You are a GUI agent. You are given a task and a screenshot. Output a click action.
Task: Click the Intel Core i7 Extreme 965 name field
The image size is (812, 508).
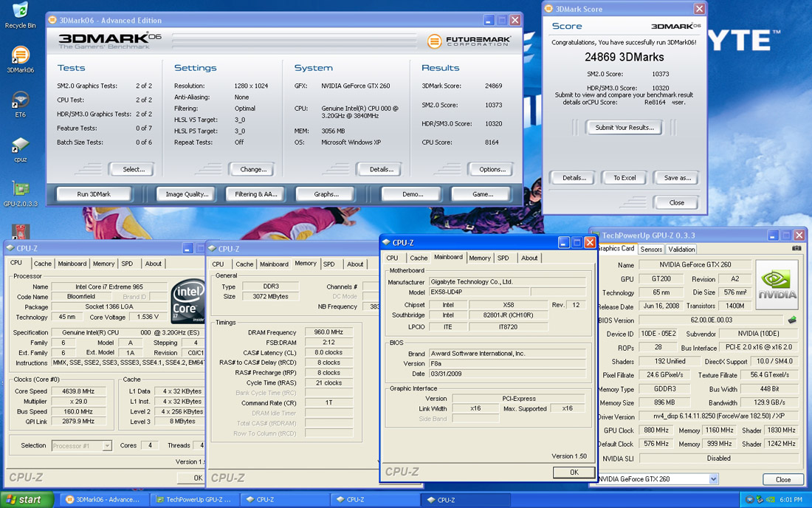[x=109, y=287]
